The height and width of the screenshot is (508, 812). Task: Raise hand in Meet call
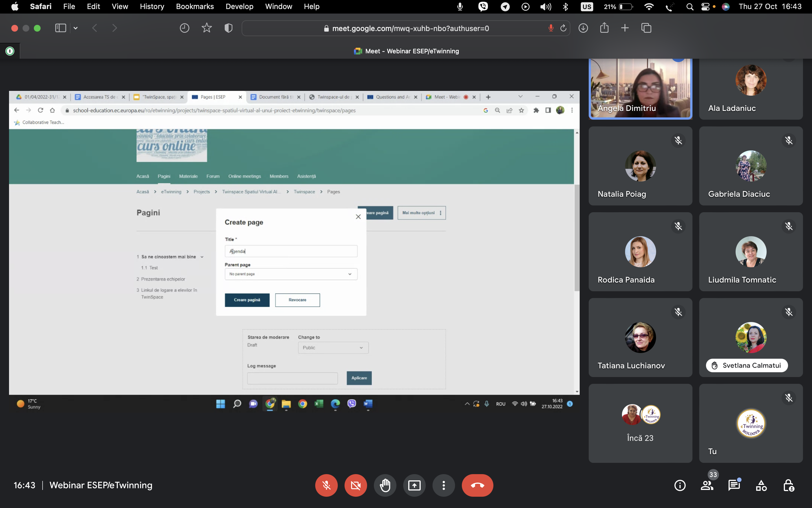coord(385,485)
